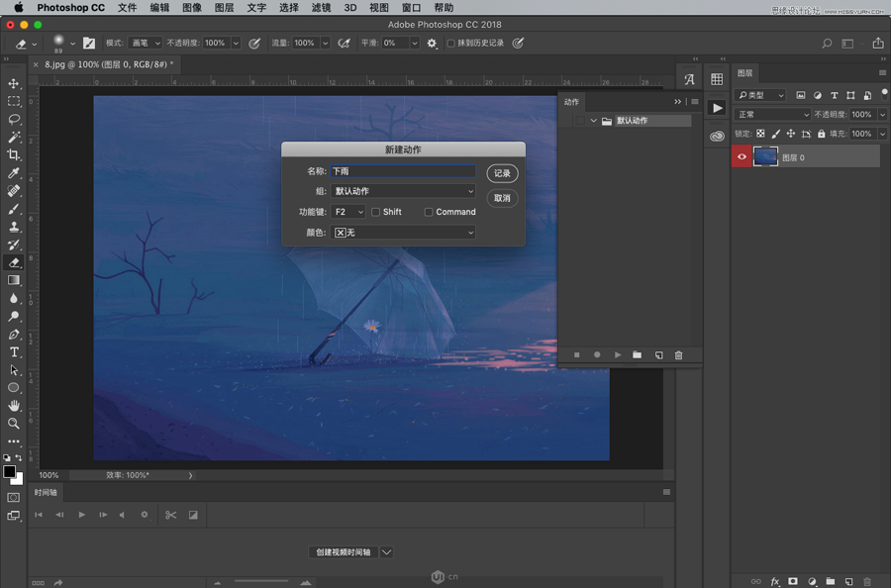Open the 功能键 F2 dropdown

(348, 212)
